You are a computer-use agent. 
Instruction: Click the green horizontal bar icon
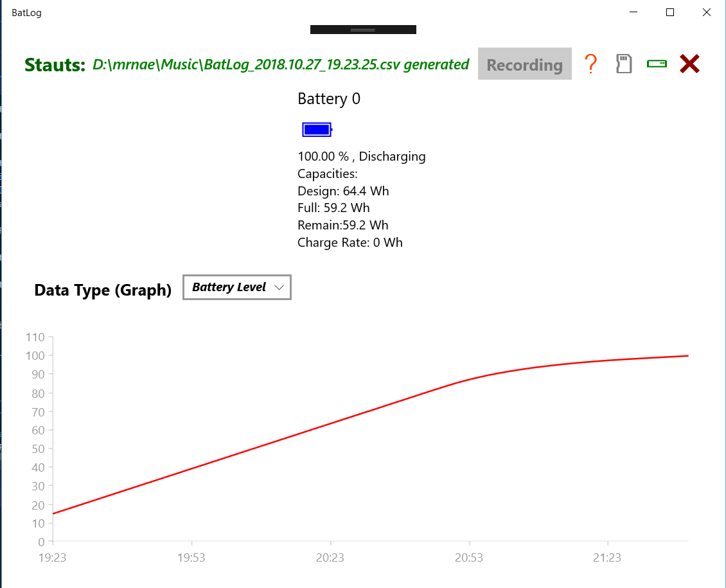click(657, 64)
